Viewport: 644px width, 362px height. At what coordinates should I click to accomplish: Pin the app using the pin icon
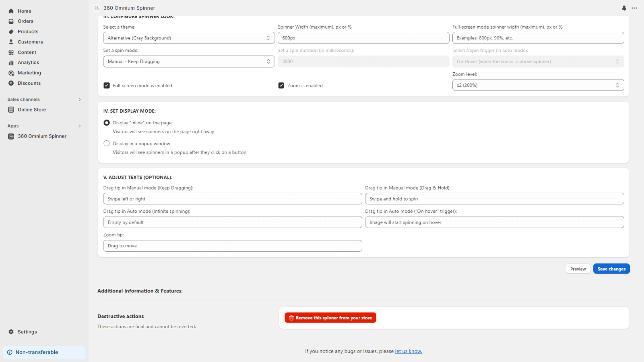pos(624,8)
